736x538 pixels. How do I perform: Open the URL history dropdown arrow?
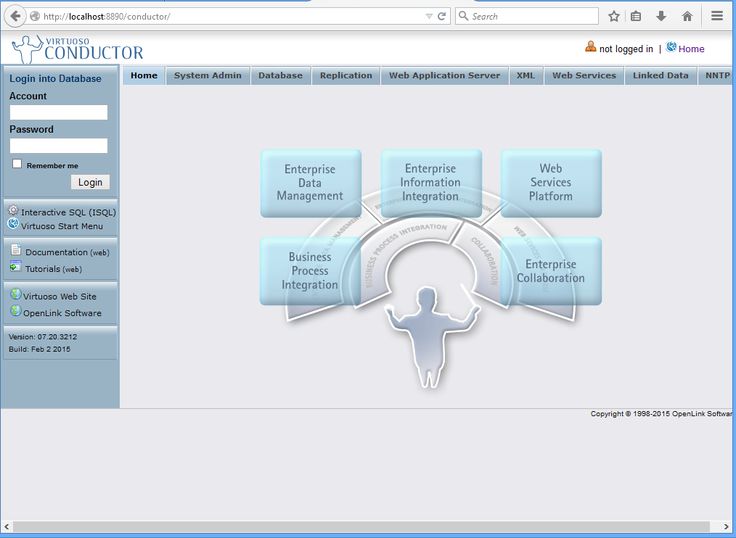pos(429,16)
